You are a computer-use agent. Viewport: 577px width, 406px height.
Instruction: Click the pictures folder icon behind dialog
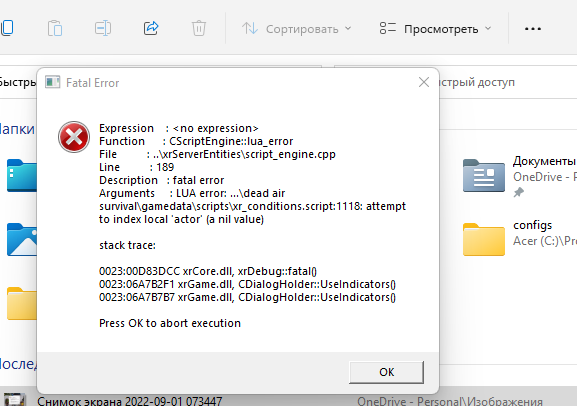coord(22,239)
